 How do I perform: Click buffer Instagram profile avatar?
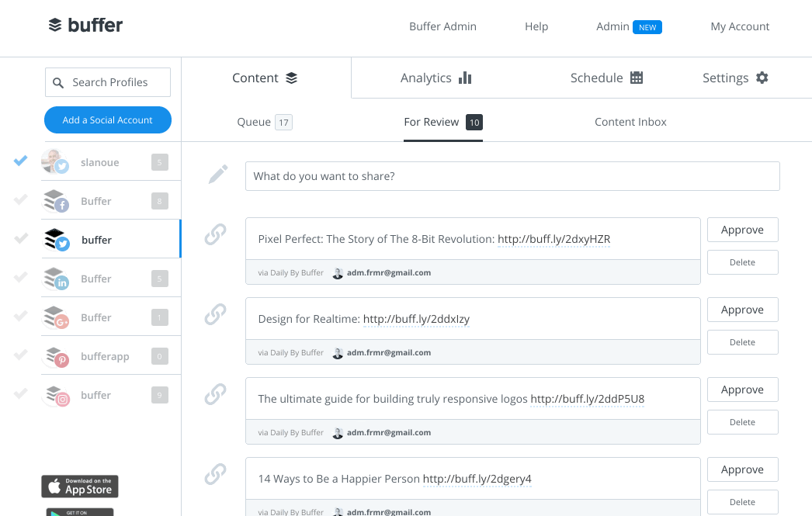(57, 396)
